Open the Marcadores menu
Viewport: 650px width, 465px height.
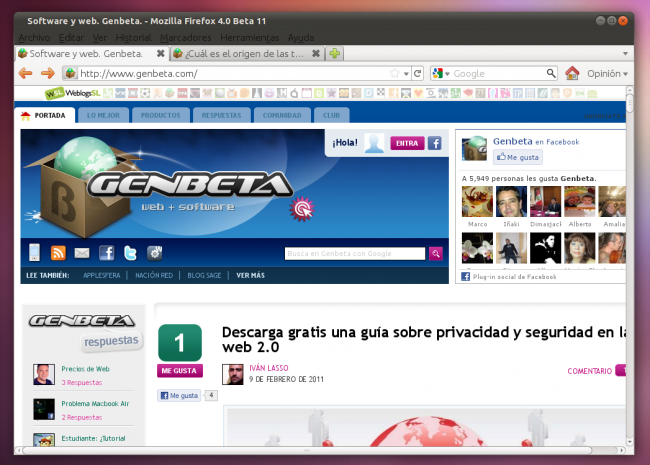186,38
